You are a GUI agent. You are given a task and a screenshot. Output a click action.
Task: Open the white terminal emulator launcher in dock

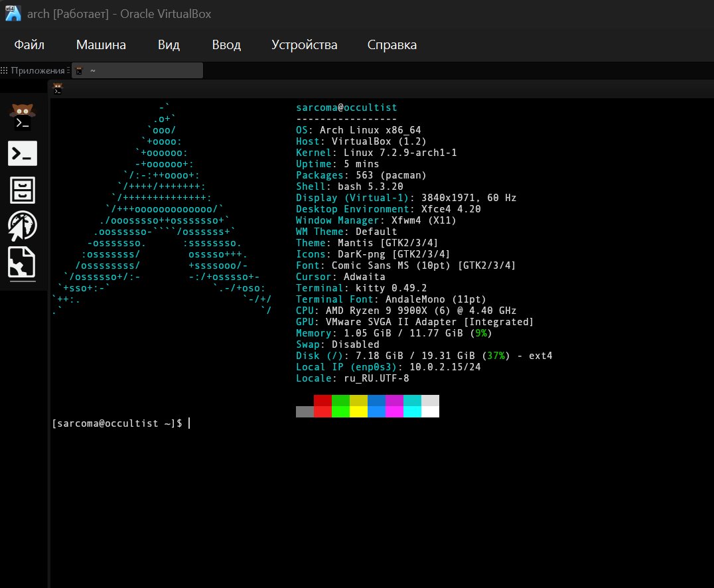point(23,153)
